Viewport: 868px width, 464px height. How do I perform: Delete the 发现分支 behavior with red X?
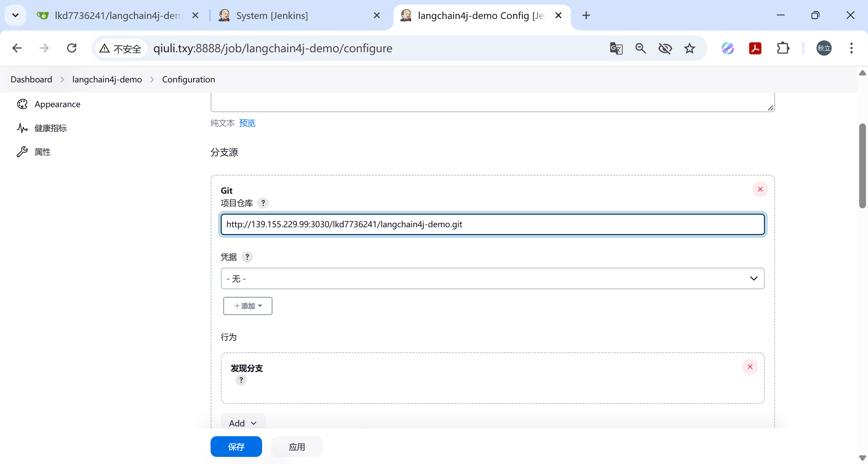point(750,367)
